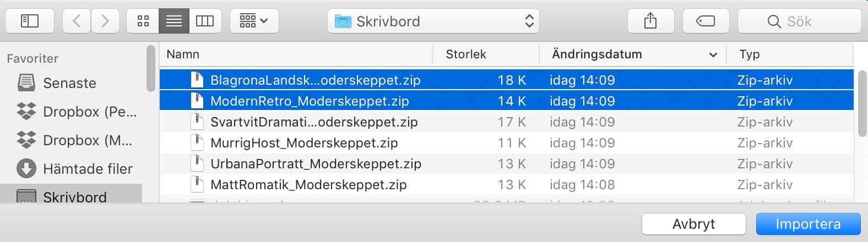Switch to icon grid view
The height and width of the screenshot is (242, 868).
tap(143, 21)
